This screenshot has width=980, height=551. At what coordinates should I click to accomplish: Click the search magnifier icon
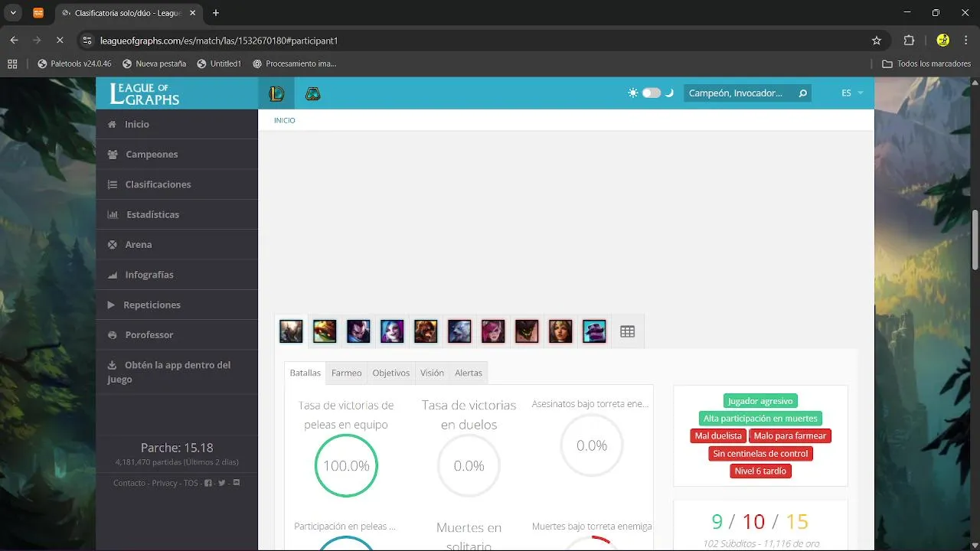click(x=802, y=93)
